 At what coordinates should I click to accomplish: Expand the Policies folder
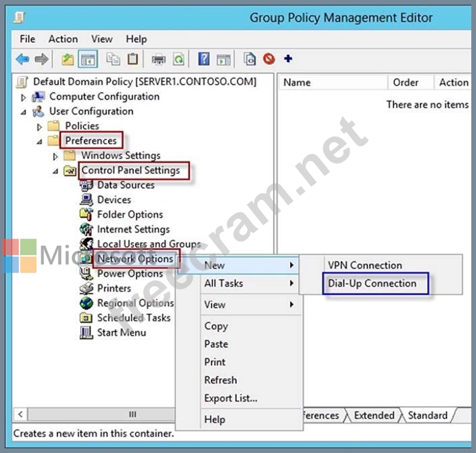[x=39, y=127]
